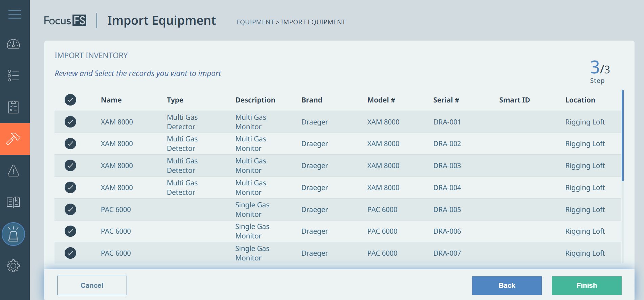Click the Import Equipment page title
Screen dimensions: 644x300
161,21
